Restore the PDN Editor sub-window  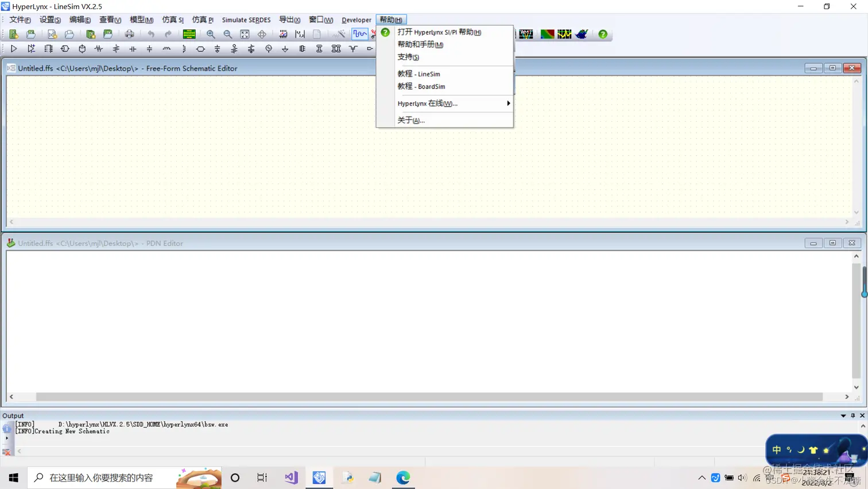[x=832, y=243]
